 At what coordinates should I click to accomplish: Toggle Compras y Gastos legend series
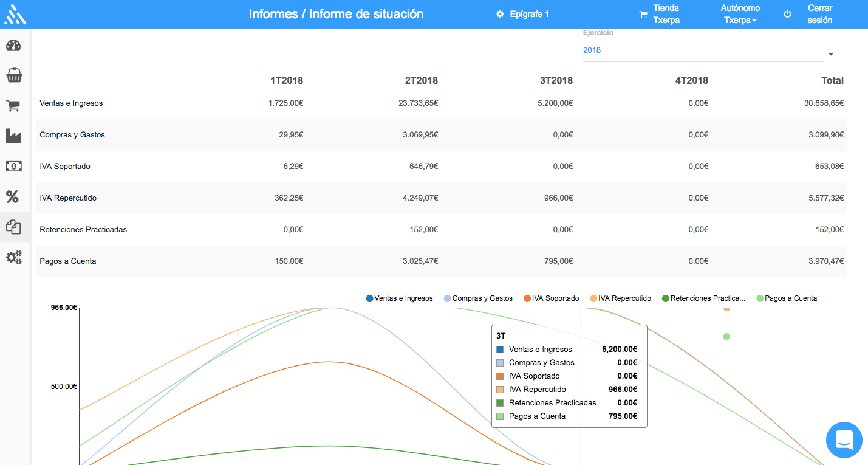(x=479, y=298)
